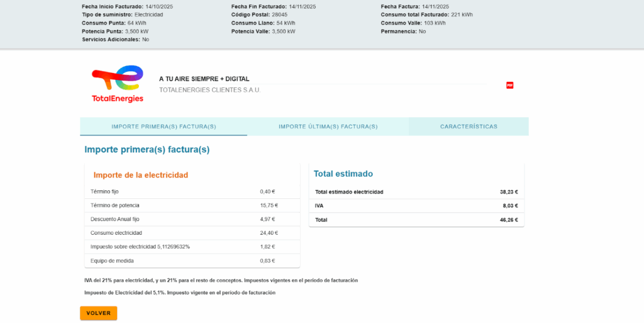Open the red PDF download icon
Viewport: 644px width, 323px height.
509,85
